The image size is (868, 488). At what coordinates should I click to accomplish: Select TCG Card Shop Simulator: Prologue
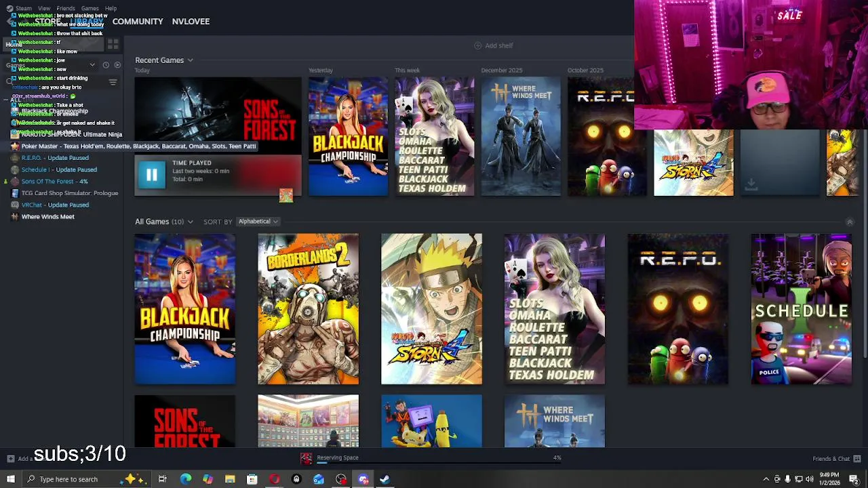click(70, 193)
